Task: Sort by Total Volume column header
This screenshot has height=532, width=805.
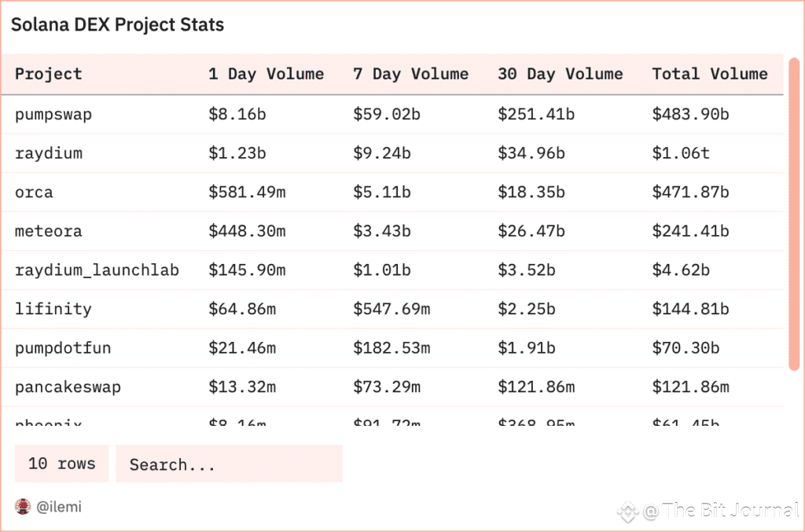Action: 710,74
